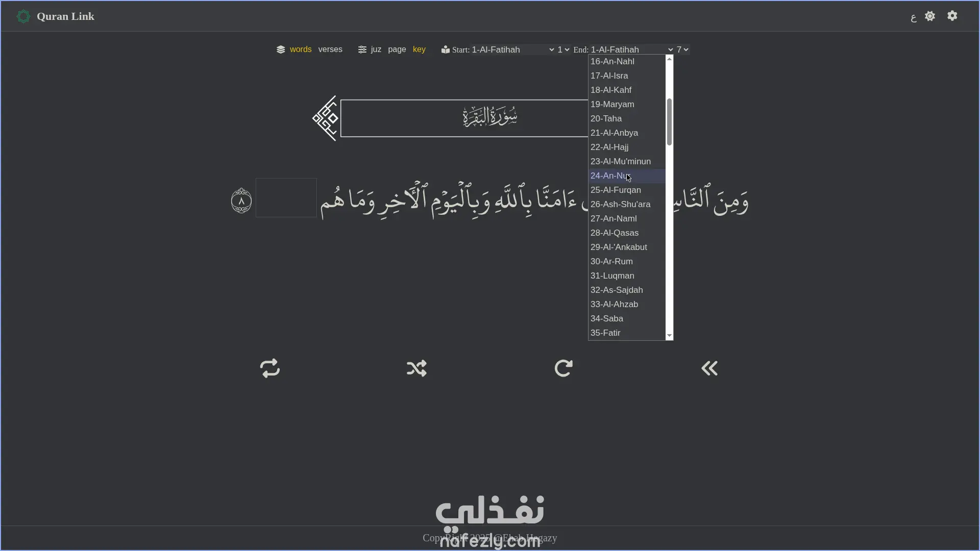Click the repeat loop icon
The height and width of the screenshot is (551, 980).
point(269,368)
